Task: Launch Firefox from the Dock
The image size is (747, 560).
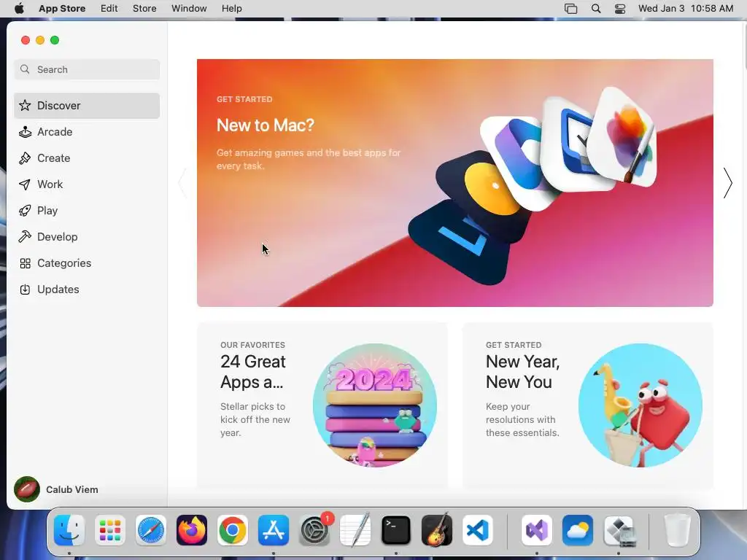Action: (x=192, y=530)
